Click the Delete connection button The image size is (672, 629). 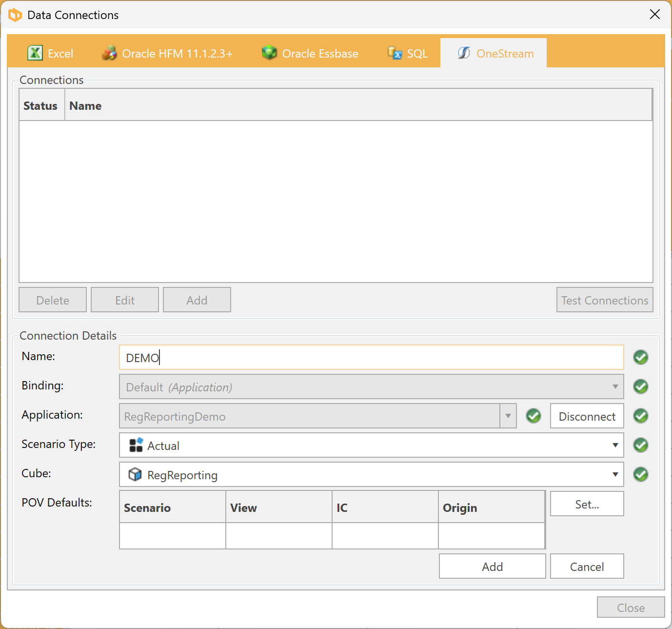[53, 300]
